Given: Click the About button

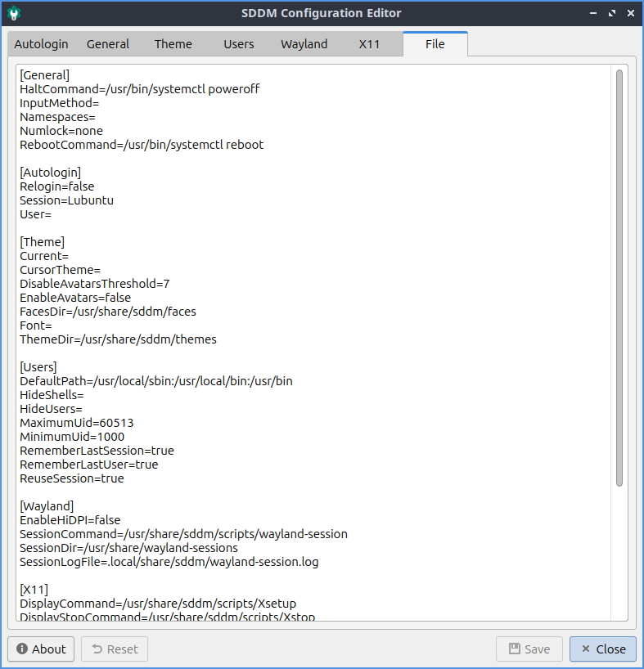Looking at the screenshot, I should pyautogui.click(x=41, y=649).
